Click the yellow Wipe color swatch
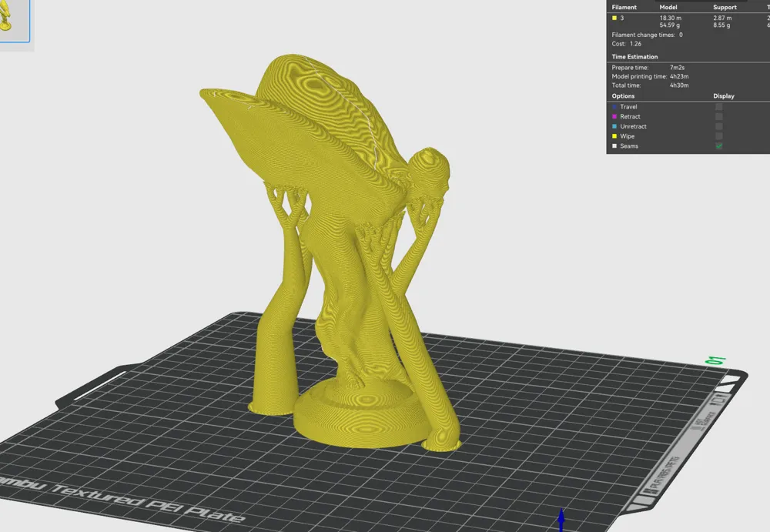The image size is (770, 532). click(x=614, y=136)
